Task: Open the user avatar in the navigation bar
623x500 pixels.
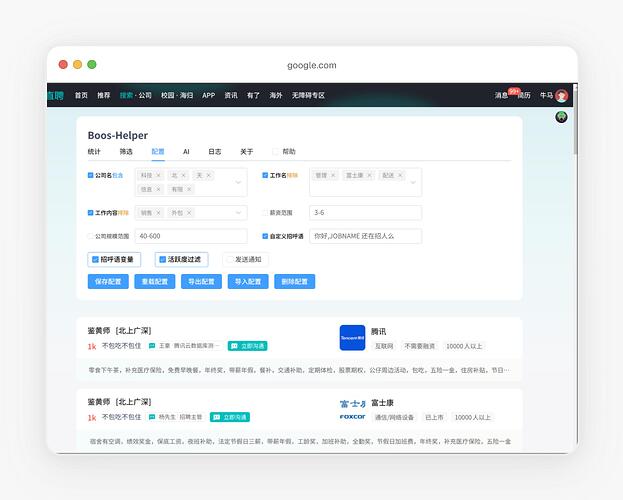Action: tap(561, 95)
